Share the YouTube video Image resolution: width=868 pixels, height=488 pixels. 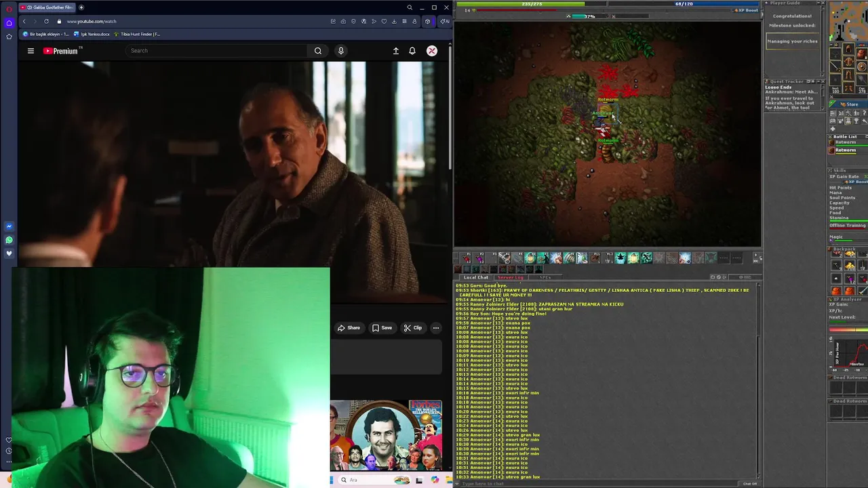click(349, 328)
